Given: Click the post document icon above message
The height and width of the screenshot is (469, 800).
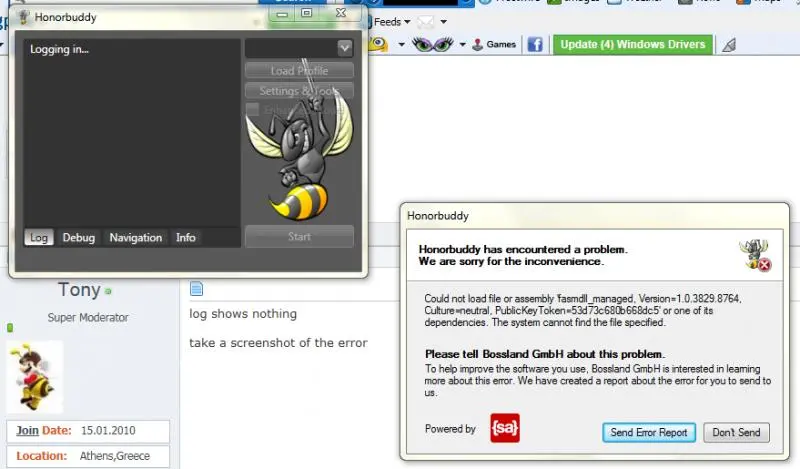Looking at the screenshot, I should [196, 289].
